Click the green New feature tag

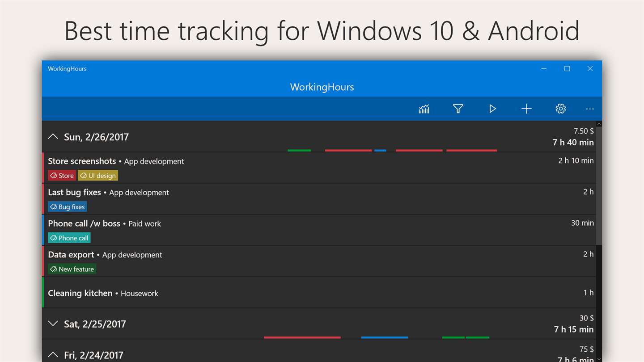[72, 269]
